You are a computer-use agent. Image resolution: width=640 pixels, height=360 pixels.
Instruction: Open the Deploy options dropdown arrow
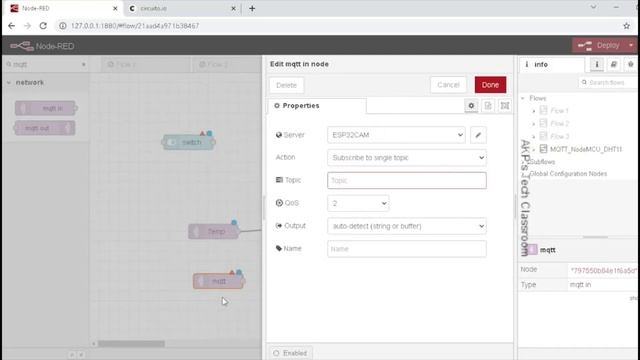(x=631, y=45)
